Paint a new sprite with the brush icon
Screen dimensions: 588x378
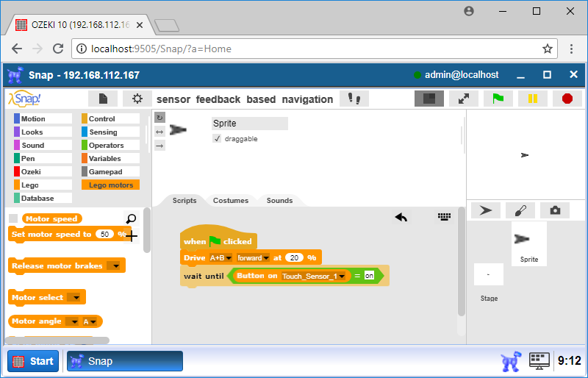coord(520,210)
